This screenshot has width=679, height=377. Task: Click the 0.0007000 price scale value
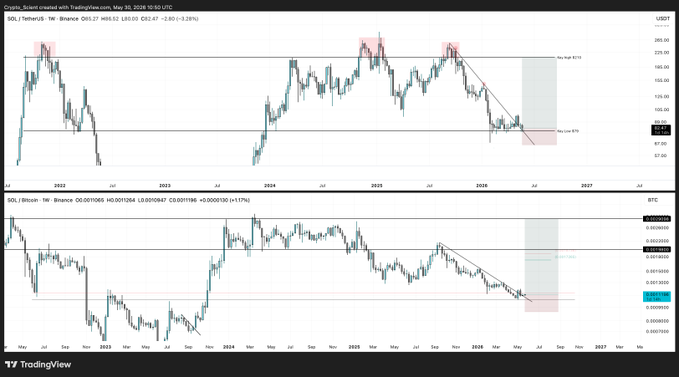click(x=657, y=332)
